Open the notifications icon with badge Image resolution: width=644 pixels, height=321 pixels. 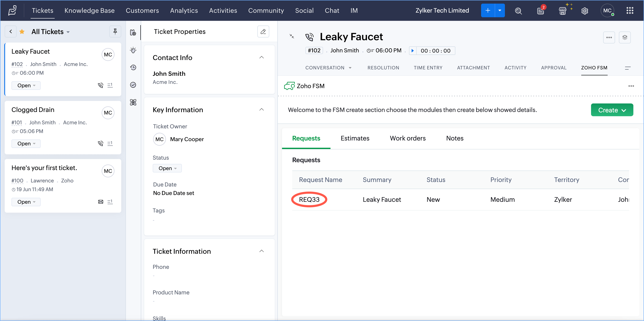pos(540,11)
